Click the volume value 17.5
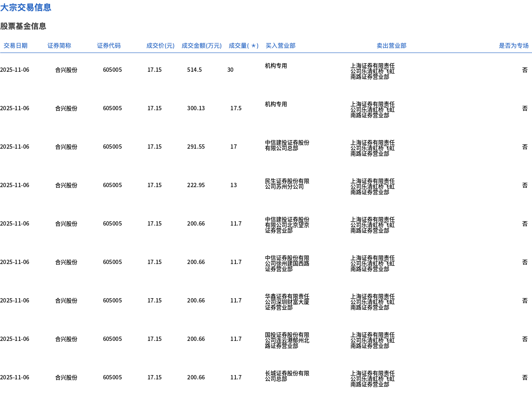532x399 pixels. pos(236,108)
